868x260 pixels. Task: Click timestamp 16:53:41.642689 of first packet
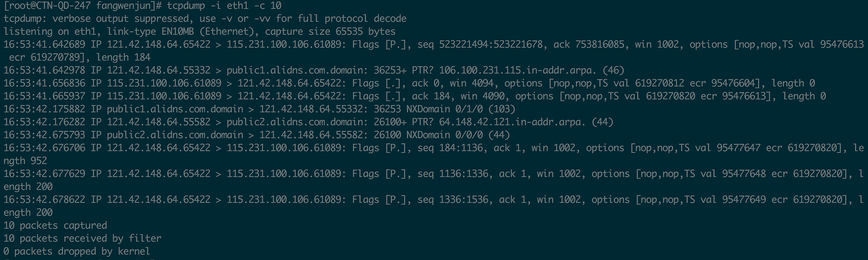coord(44,44)
